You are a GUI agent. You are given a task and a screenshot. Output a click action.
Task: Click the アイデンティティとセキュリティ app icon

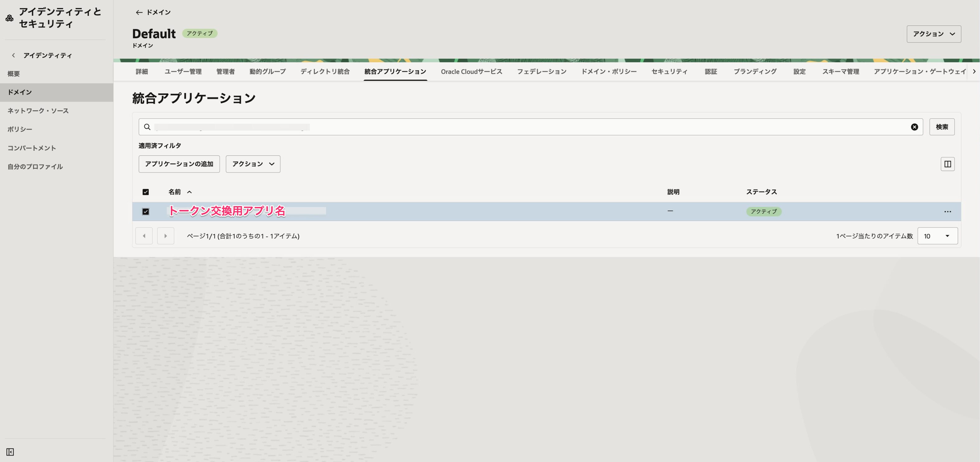pyautogui.click(x=9, y=18)
